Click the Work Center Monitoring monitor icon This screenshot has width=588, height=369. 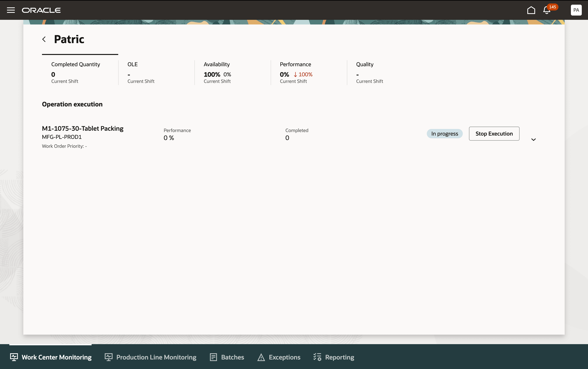(x=14, y=357)
